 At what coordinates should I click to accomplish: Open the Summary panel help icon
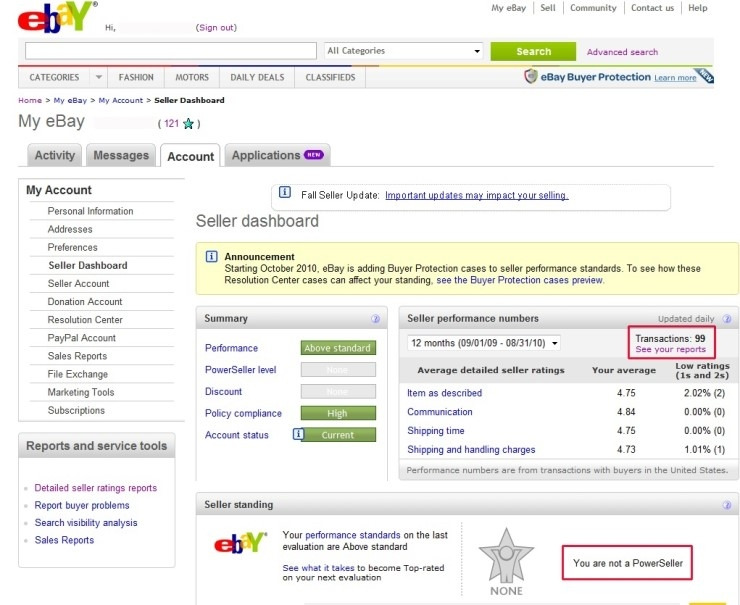pos(375,319)
